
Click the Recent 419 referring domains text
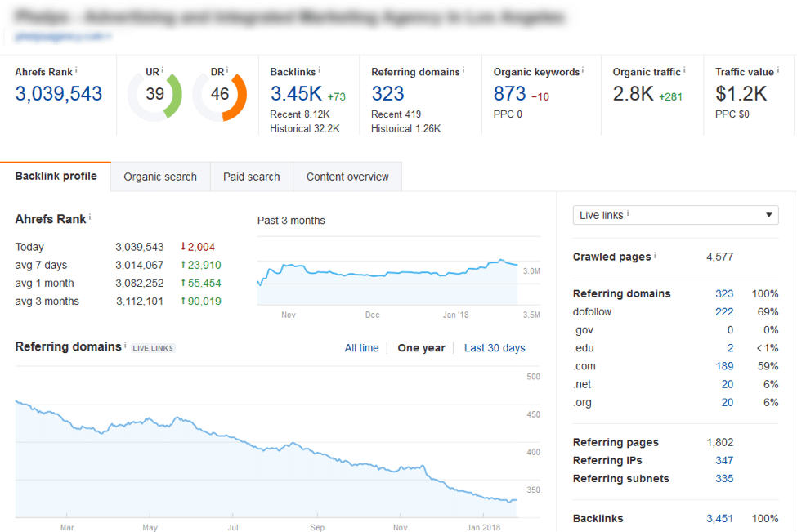coord(396,114)
